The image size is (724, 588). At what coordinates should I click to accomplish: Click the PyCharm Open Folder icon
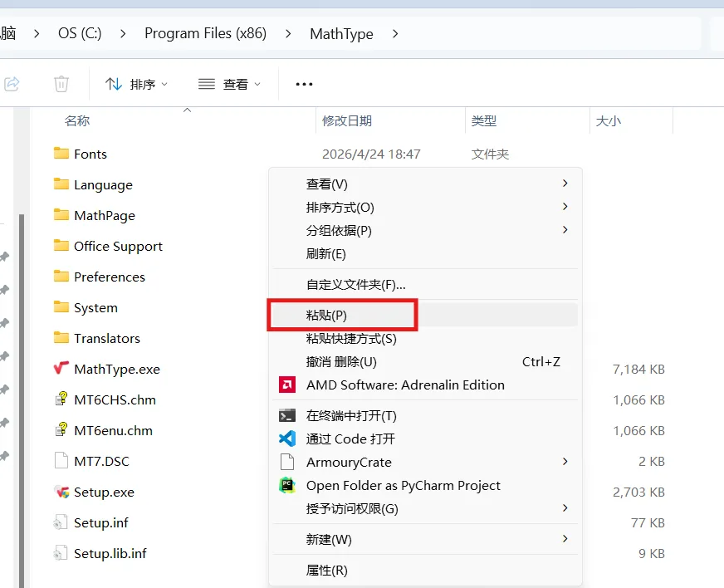tap(287, 485)
